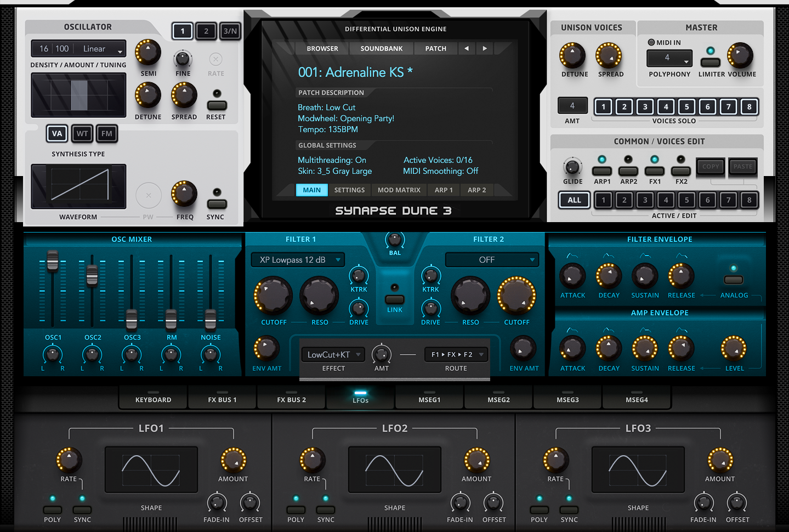This screenshot has height=532, width=789.
Task: Click the ALL voices edit button
Action: pos(574,200)
